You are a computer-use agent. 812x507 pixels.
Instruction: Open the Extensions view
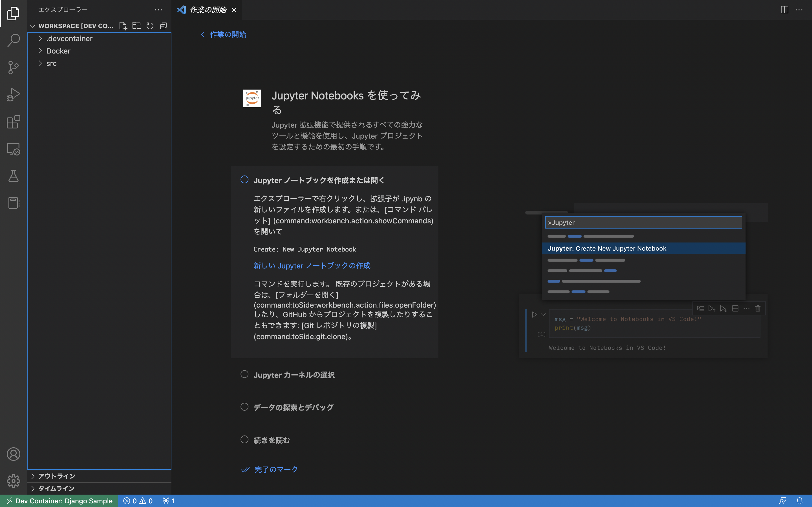(x=14, y=122)
